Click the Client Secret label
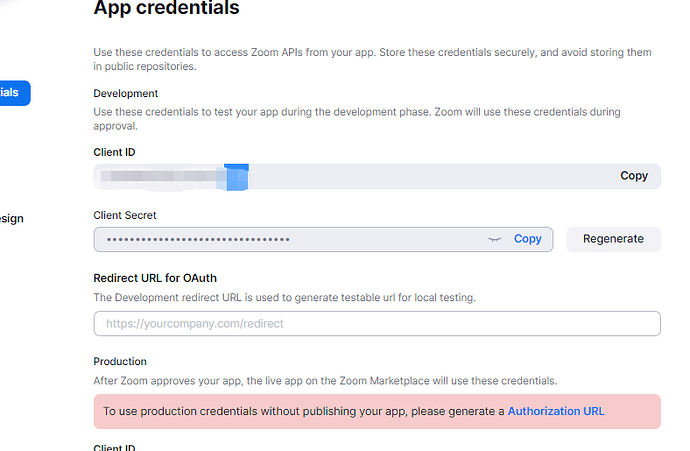Viewport: 690px width, 451px height. (125, 215)
